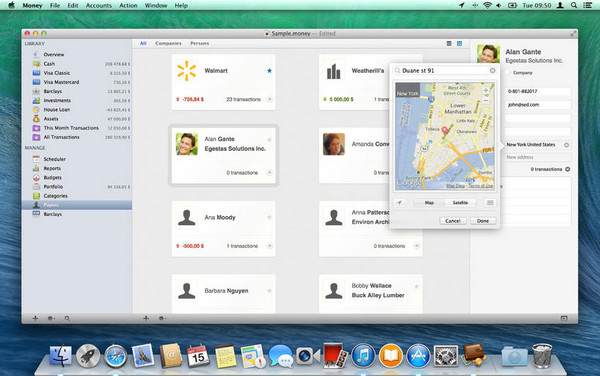Open Spotlight search in menu bar
Image resolution: width=600 pixels, height=376 pixels.
574,5
